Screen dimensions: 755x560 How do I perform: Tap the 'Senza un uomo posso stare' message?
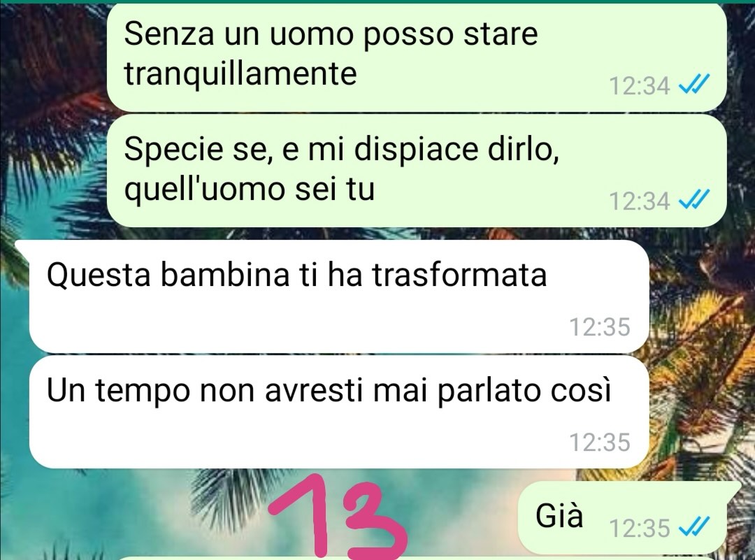(417, 57)
